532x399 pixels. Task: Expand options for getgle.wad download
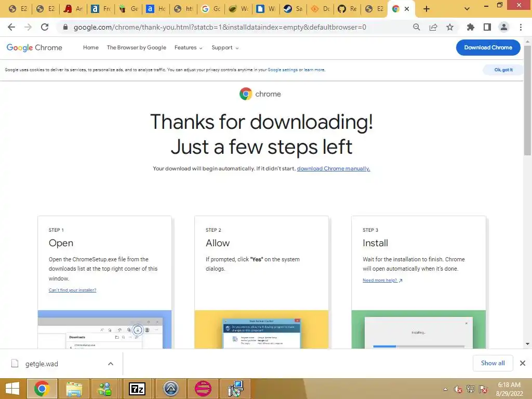[111, 364]
